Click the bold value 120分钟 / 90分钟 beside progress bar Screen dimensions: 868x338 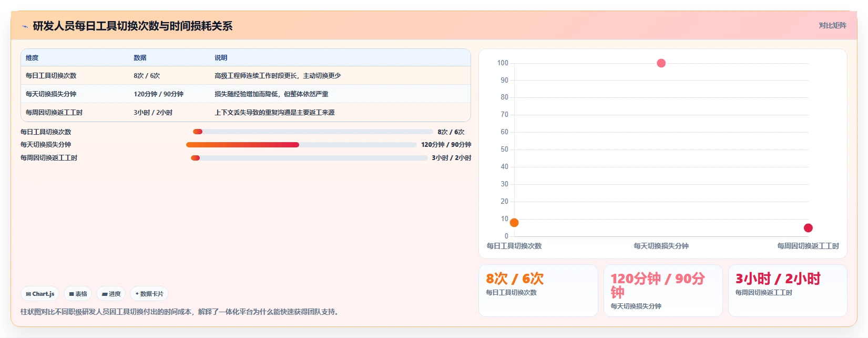click(x=446, y=145)
